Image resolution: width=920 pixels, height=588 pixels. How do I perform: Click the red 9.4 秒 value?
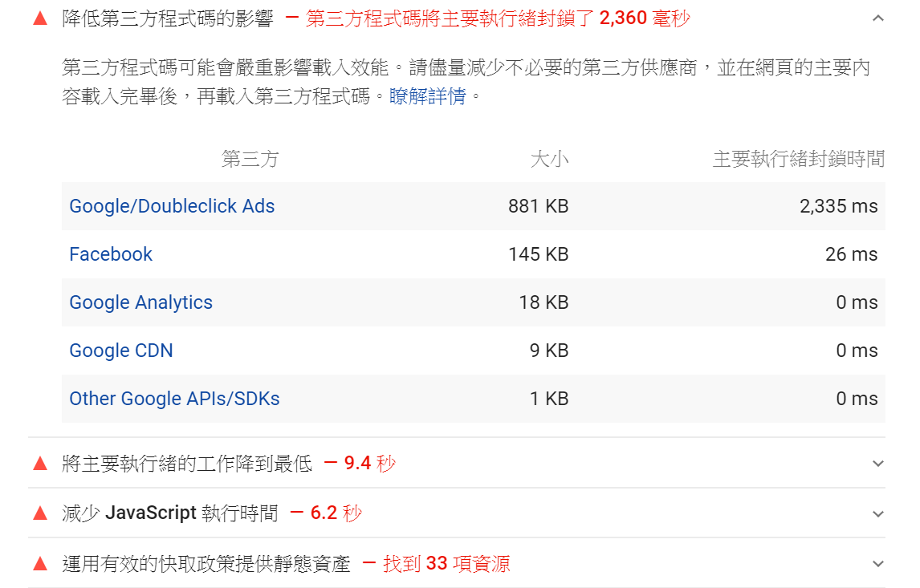click(369, 464)
